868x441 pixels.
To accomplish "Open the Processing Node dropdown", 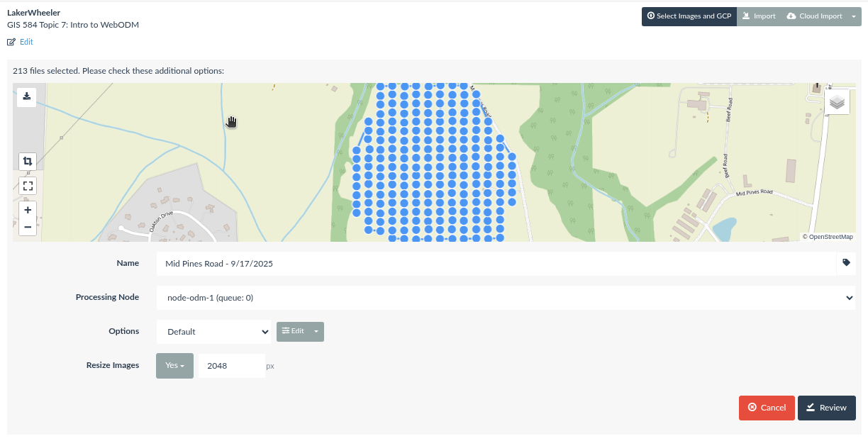I will [505, 298].
